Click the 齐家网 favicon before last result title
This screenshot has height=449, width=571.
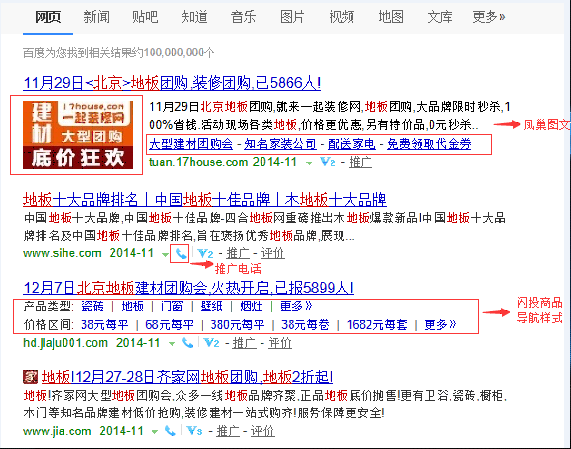click(30, 377)
